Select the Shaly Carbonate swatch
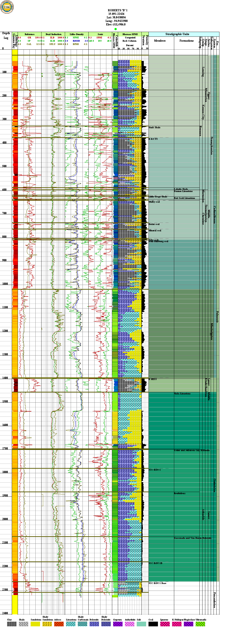 click(82, 624)
